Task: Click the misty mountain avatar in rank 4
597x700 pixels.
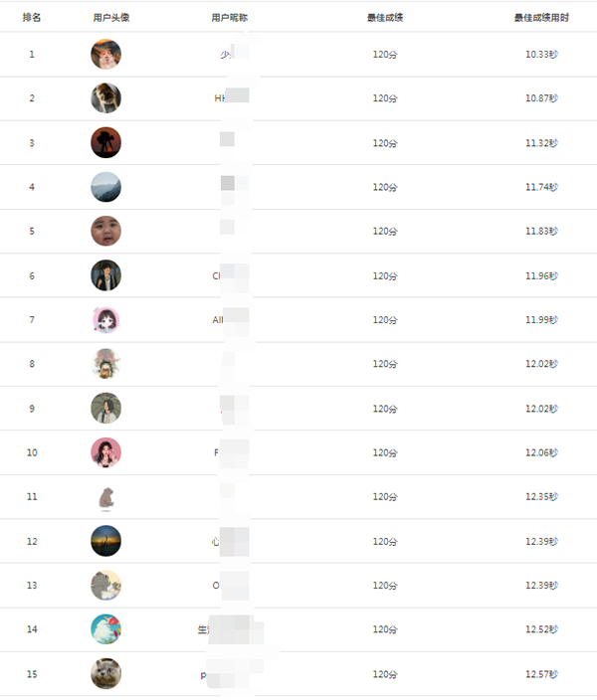Action: pyautogui.click(x=105, y=187)
